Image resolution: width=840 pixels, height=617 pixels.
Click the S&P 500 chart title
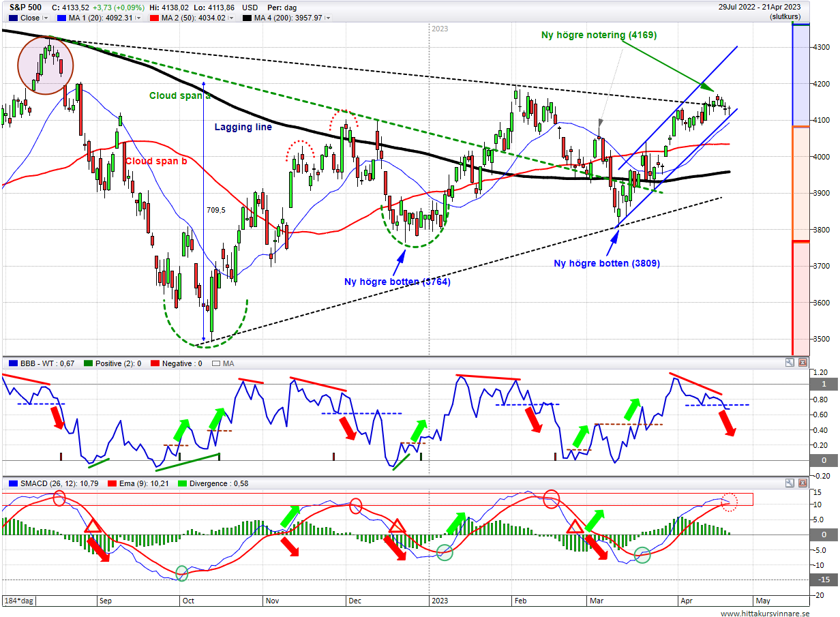(26, 7)
